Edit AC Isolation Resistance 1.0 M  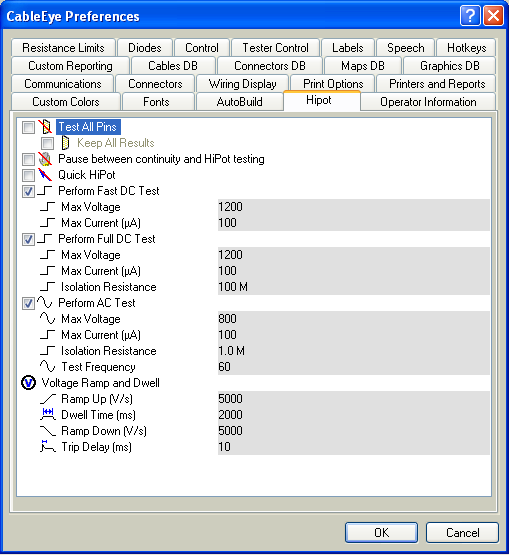click(x=354, y=351)
